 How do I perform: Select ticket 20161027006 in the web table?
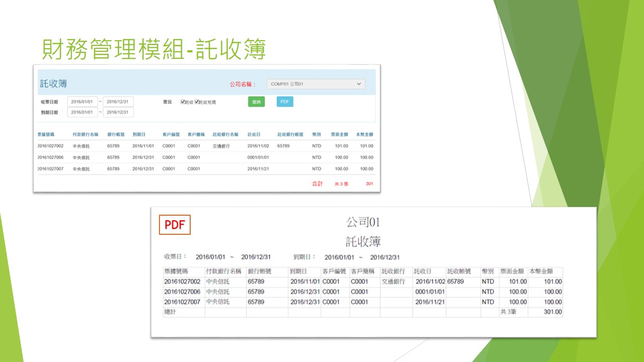click(x=50, y=157)
